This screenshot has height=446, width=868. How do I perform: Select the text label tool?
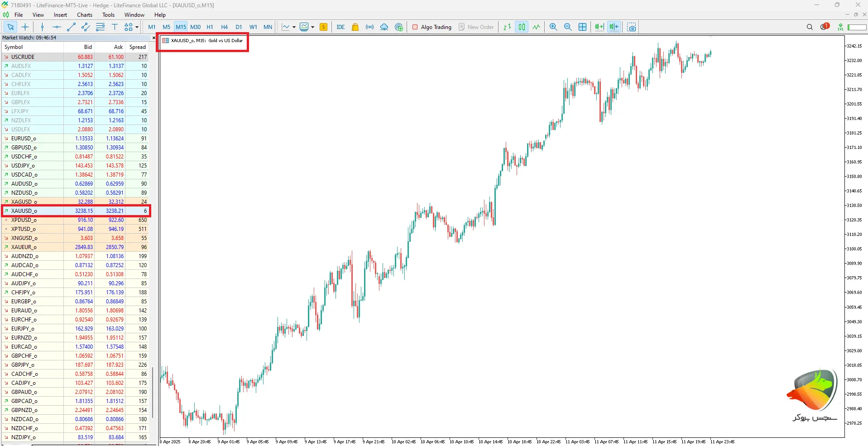click(x=115, y=27)
